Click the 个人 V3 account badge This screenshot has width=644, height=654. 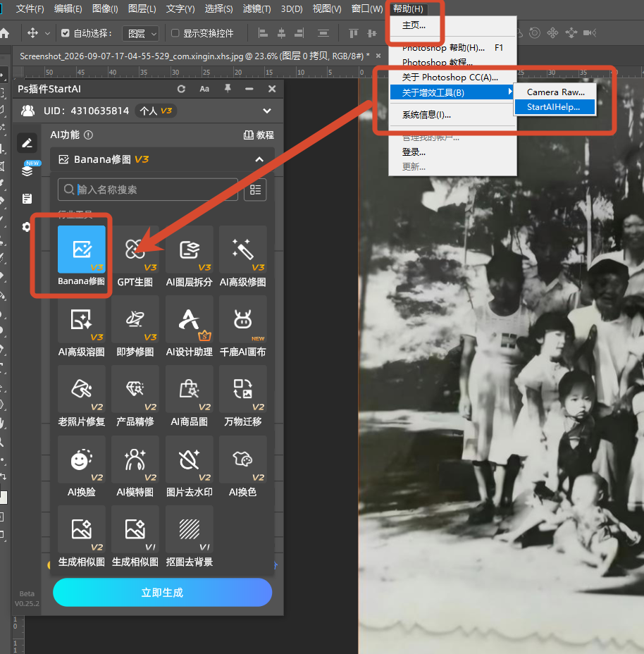point(156,111)
